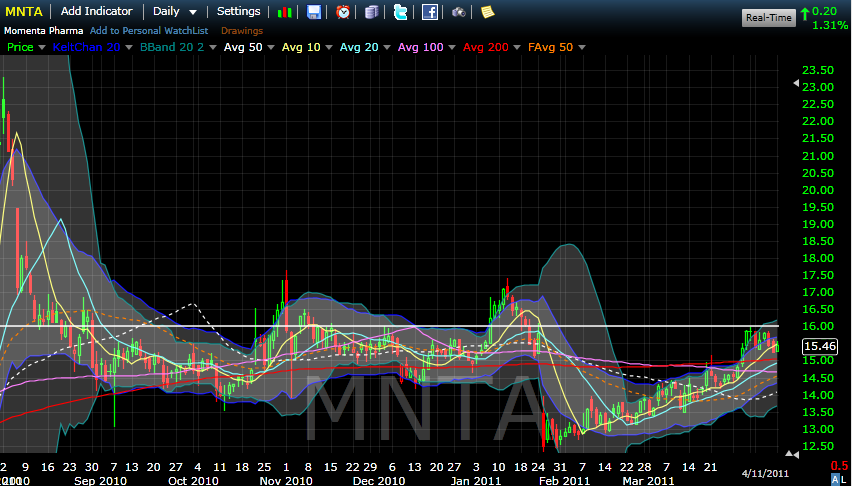852x486 pixels.
Task: Select the FAvg 50 indicator label
Action: tap(550, 47)
